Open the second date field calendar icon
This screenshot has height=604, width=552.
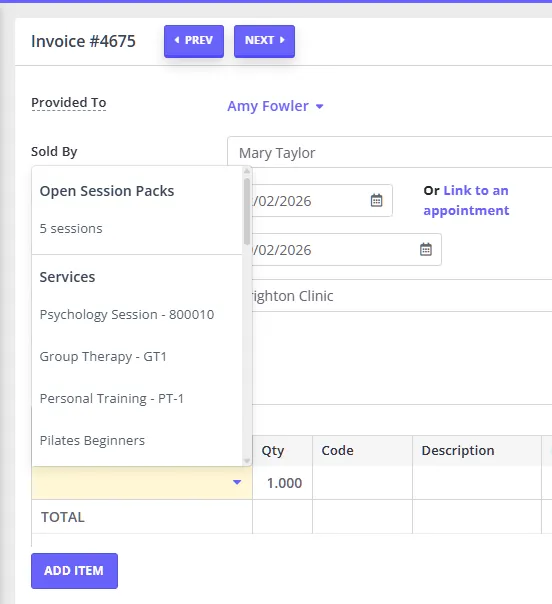coord(426,249)
